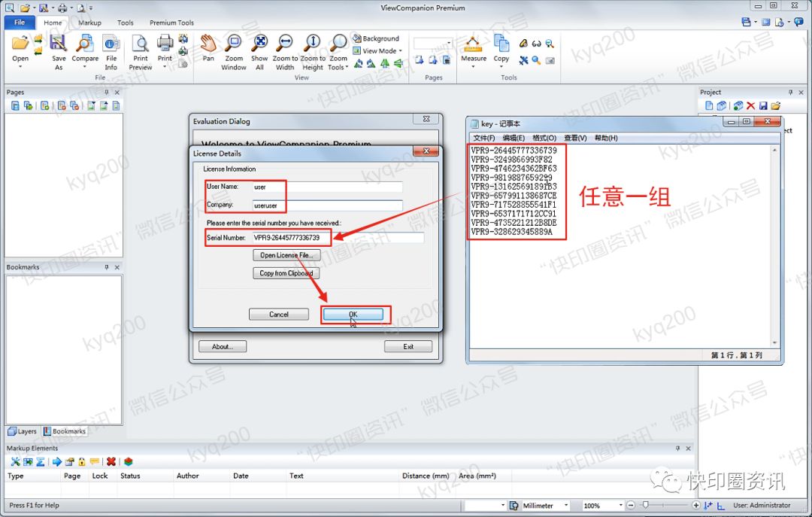The image size is (812, 517).
Task: Click the zoom-out minus button in status bar
Action: (631, 505)
